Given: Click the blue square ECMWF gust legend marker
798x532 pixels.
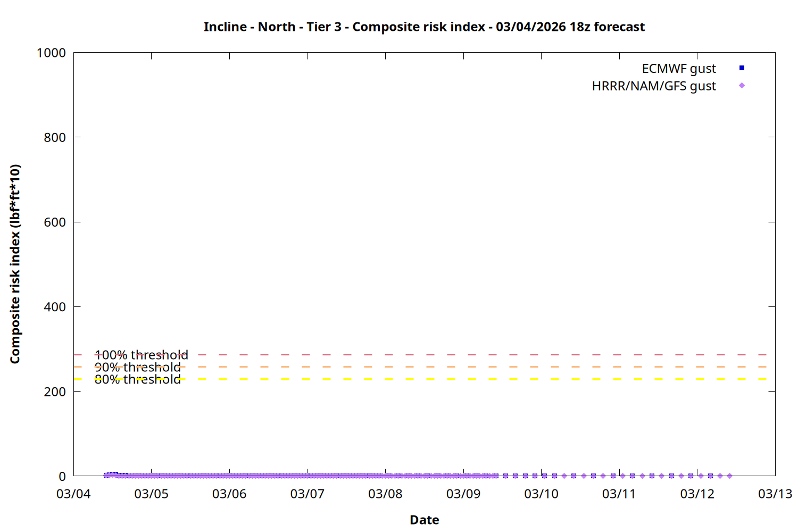Looking at the screenshot, I should coord(742,68).
